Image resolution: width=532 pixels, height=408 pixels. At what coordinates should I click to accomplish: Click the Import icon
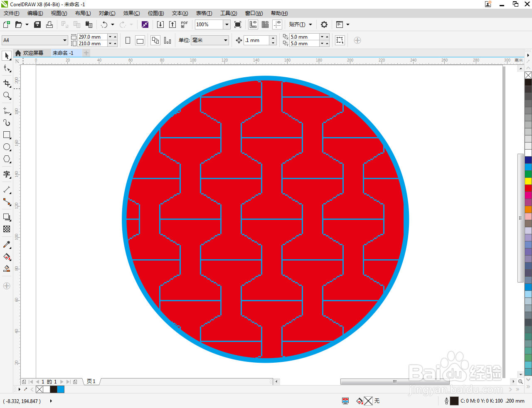tap(160, 25)
